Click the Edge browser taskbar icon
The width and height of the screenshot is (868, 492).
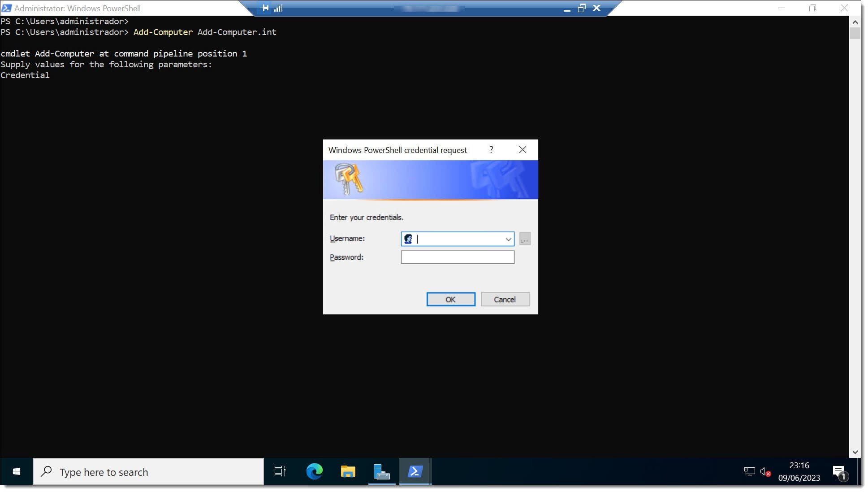coord(314,472)
